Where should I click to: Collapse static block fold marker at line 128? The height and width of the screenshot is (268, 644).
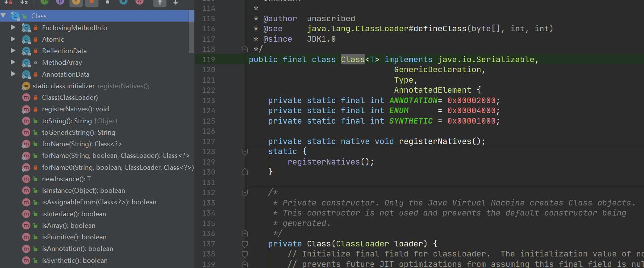coord(245,151)
